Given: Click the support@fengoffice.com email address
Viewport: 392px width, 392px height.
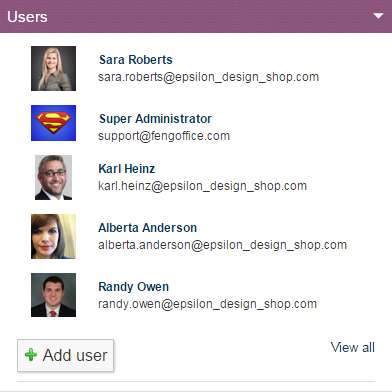Looking at the screenshot, I should point(164,136).
